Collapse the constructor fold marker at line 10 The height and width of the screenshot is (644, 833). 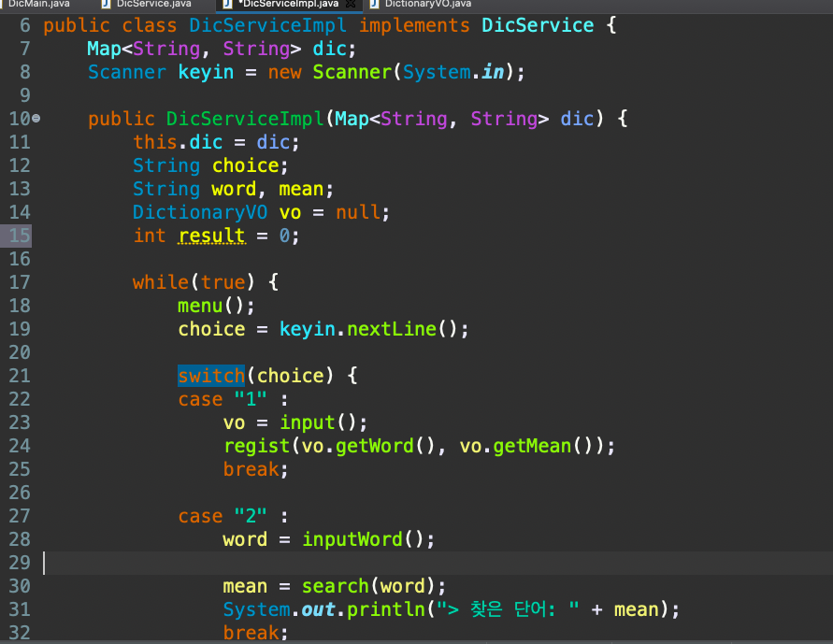tap(36, 118)
